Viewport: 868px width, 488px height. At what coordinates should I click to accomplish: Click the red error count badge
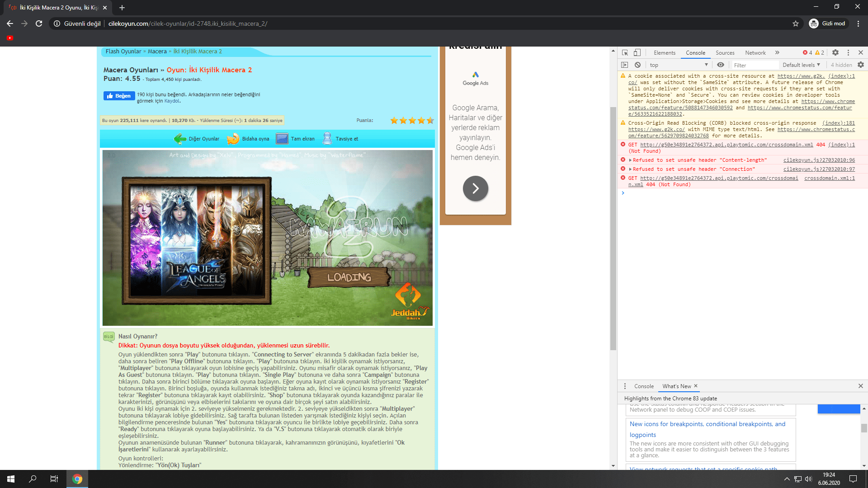coord(807,53)
